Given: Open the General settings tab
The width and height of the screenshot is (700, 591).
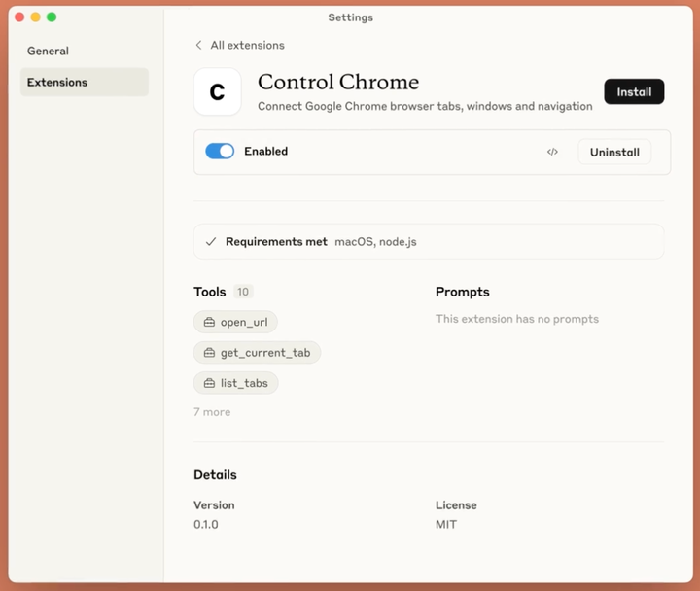Looking at the screenshot, I should (x=48, y=51).
